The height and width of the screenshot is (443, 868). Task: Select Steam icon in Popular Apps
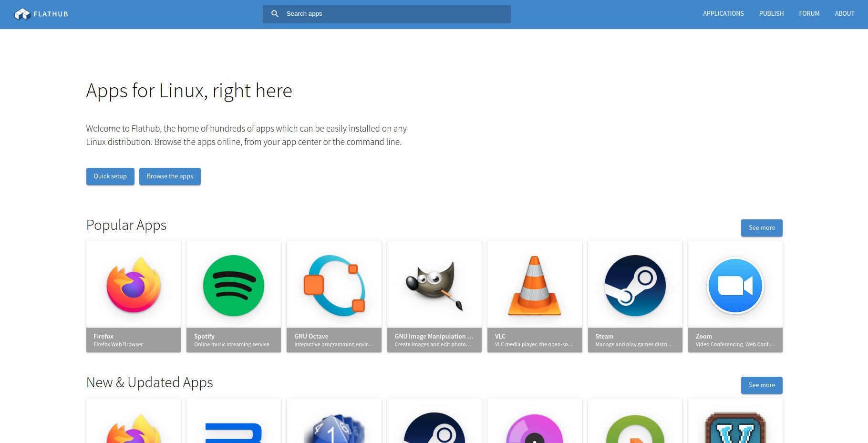coord(635,285)
